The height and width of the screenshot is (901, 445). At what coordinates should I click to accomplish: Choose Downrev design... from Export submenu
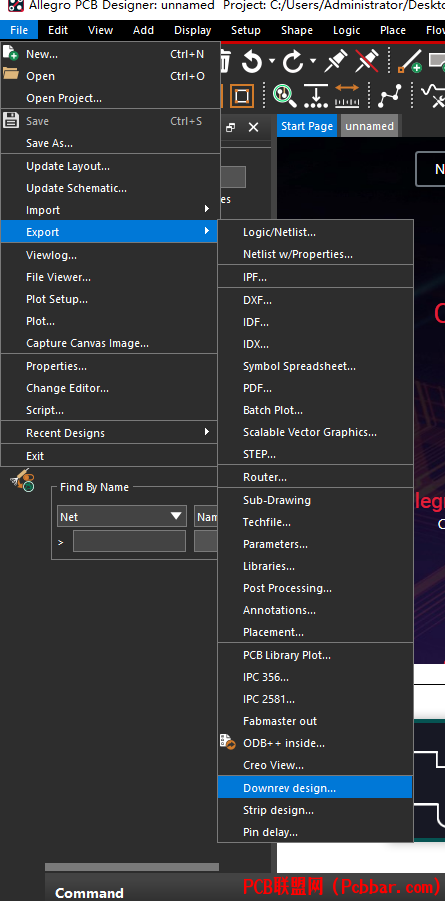coord(315,788)
